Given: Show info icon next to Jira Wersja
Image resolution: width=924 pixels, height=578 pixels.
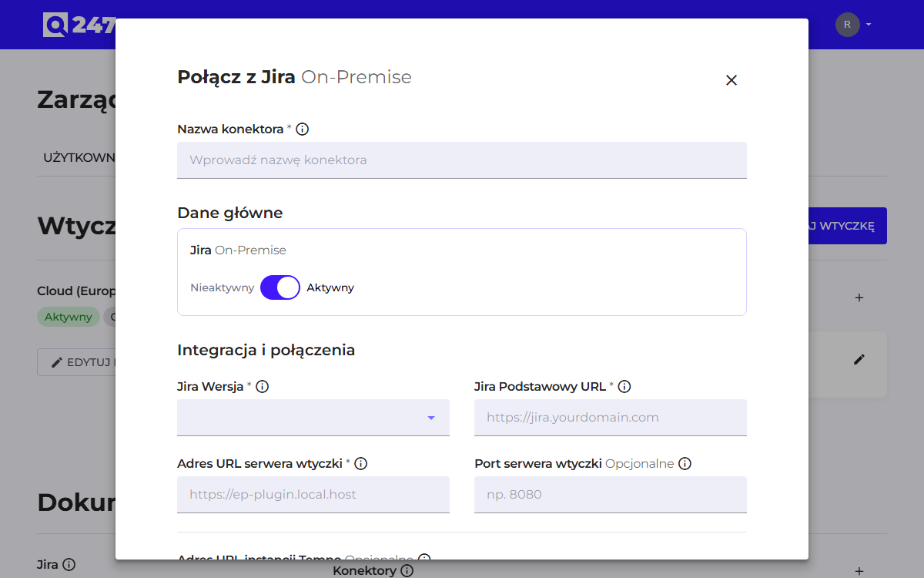Looking at the screenshot, I should tap(262, 387).
